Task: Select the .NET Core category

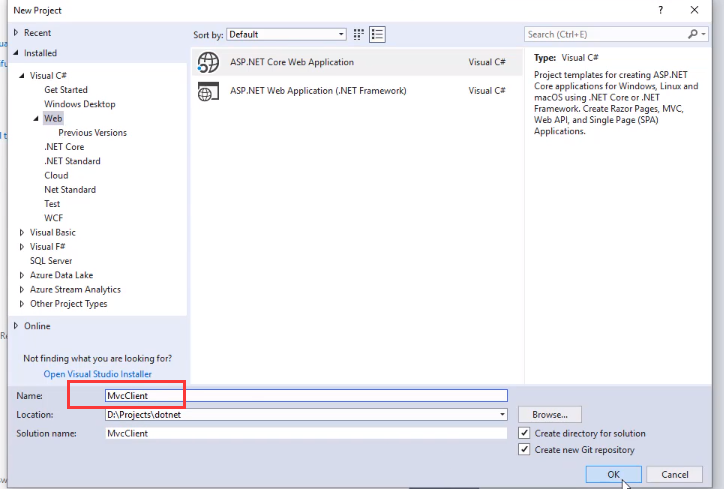Action: coord(64,147)
